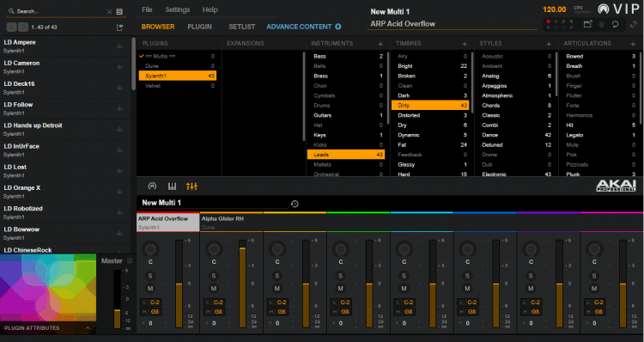The height and width of the screenshot is (342, 644).
Task: Open high key G8 selector on ARP Acid Overflow
Action: tap(150, 312)
